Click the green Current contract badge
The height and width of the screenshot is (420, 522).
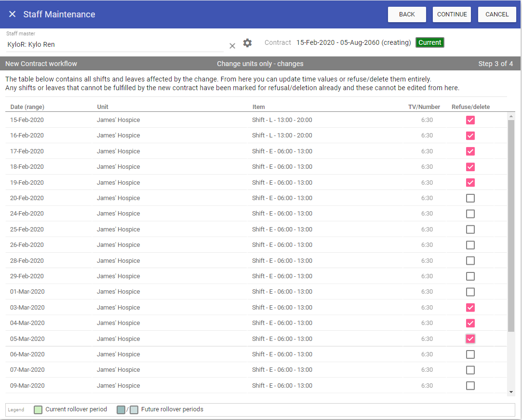[x=429, y=42]
